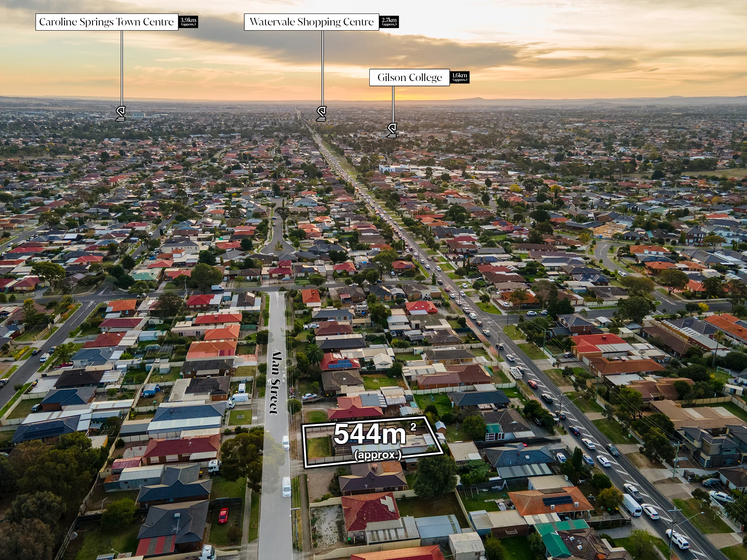Select the white van parked on Alan Street
Image resolution: width=747 pixels, height=560 pixels.
pyautogui.click(x=286, y=486)
